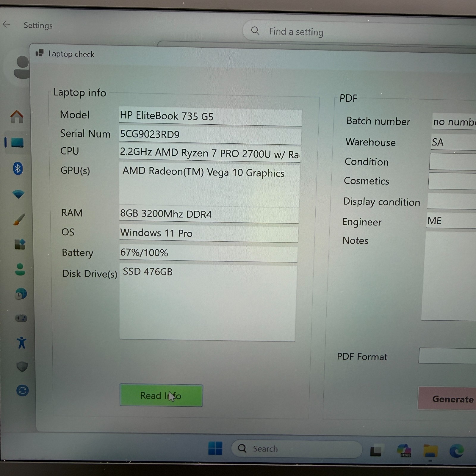The image size is (476, 476).
Task: Click the Settings title text
Action: coord(38,26)
